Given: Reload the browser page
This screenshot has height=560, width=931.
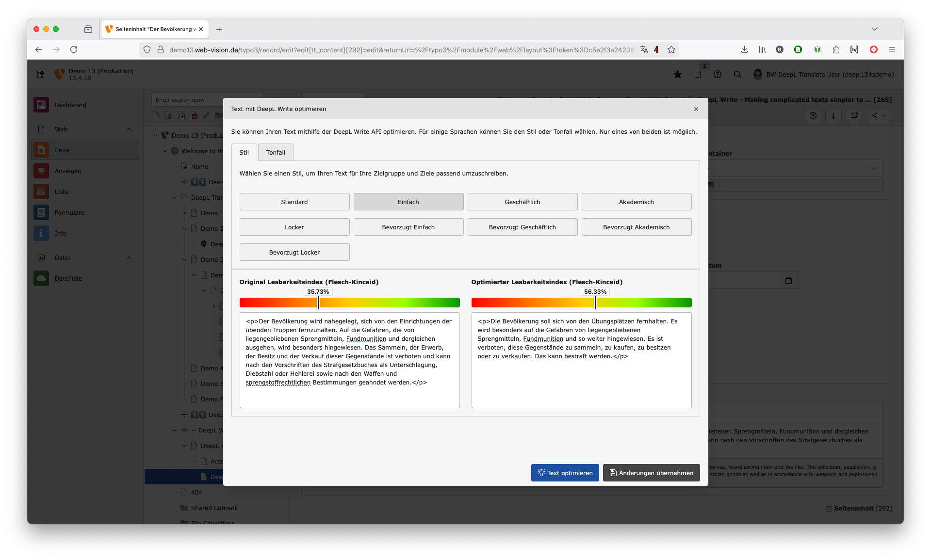Looking at the screenshot, I should click(74, 49).
